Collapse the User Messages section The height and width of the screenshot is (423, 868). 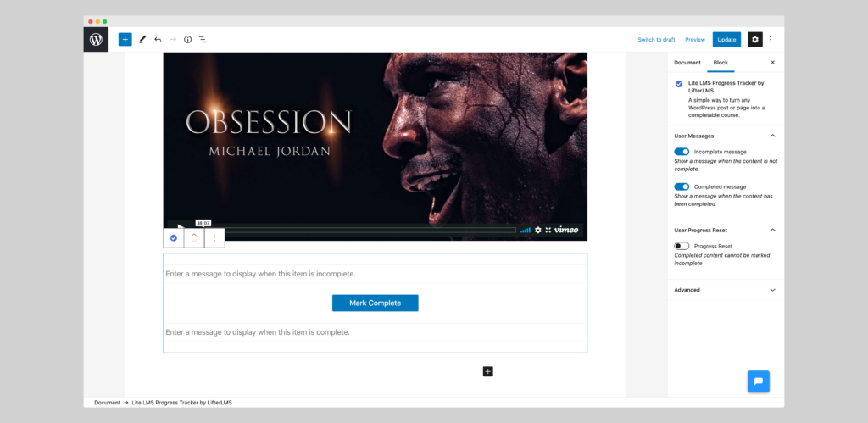tap(773, 136)
